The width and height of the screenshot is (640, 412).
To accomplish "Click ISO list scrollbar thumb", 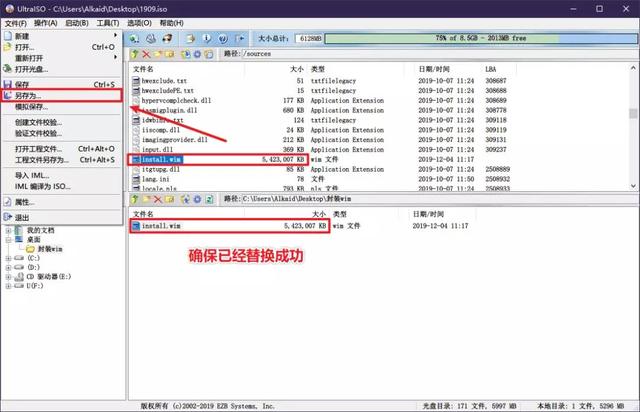I will pyautogui.click(x=633, y=113).
